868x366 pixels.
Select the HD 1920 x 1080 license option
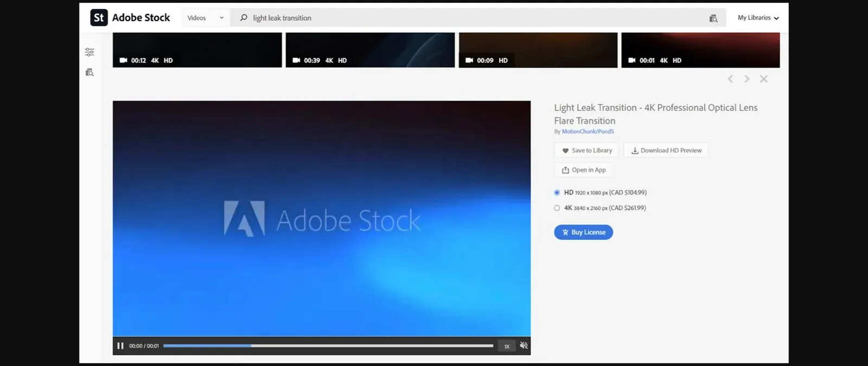pyautogui.click(x=557, y=193)
